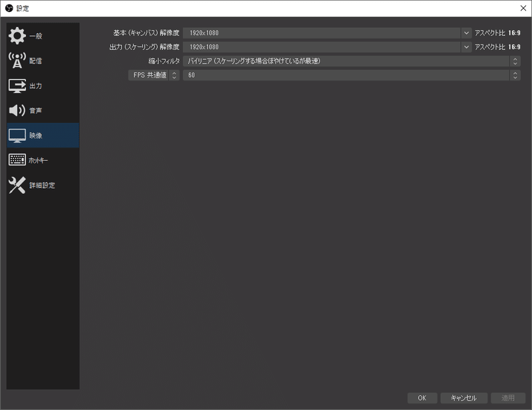
Task: Click the 縮小フィルタ label
Action: coord(164,61)
